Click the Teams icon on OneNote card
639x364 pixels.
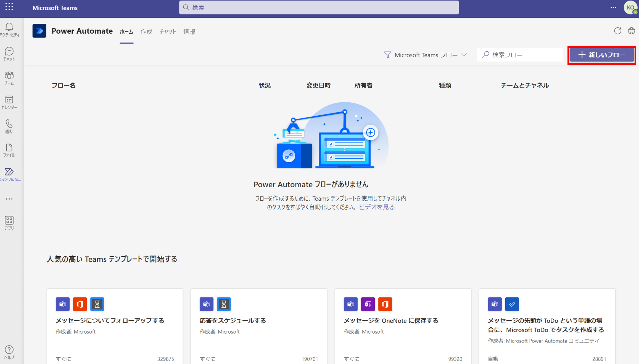click(x=351, y=304)
